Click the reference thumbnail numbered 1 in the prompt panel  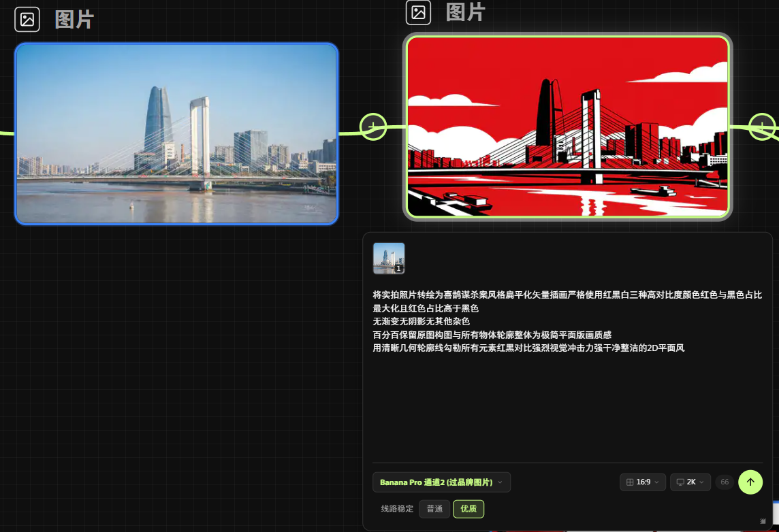[389, 259]
